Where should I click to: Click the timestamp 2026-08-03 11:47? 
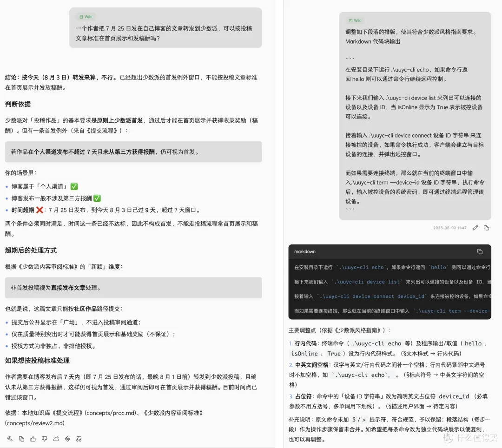click(x=450, y=228)
